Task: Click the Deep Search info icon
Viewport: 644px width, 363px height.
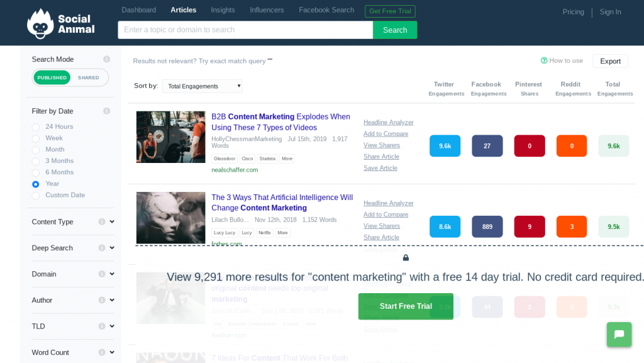Action: pyautogui.click(x=102, y=248)
